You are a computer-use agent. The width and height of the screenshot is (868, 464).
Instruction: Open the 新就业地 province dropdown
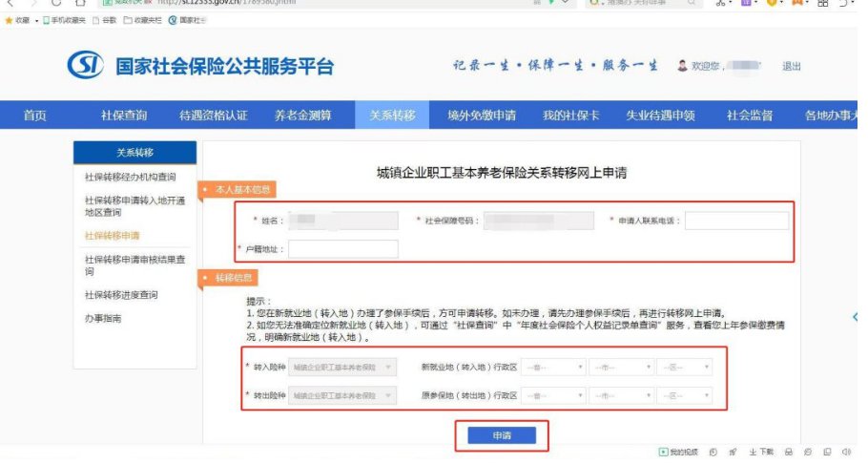(x=553, y=367)
